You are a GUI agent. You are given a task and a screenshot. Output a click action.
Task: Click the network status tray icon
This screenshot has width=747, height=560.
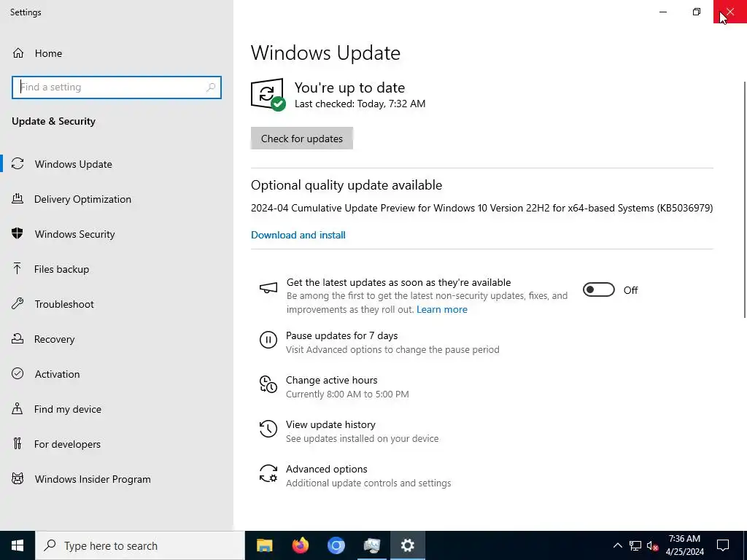tap(635, 545)
